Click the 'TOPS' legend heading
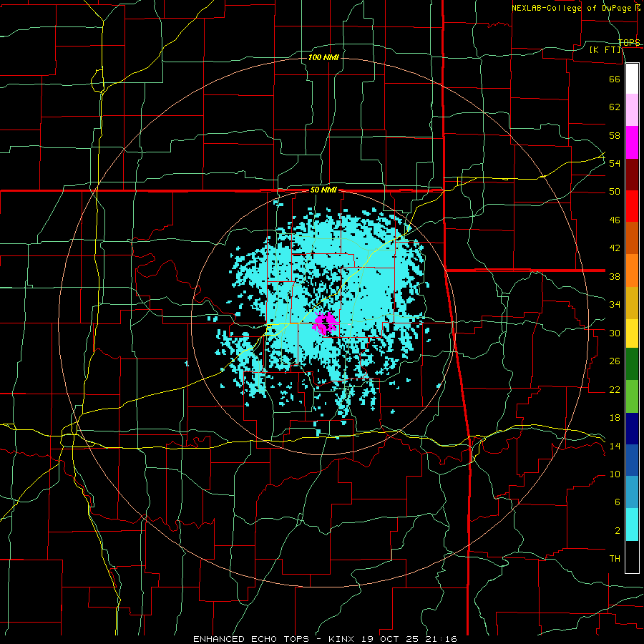Viewport: 644px width, 644px height. click(x=629, y=43)
